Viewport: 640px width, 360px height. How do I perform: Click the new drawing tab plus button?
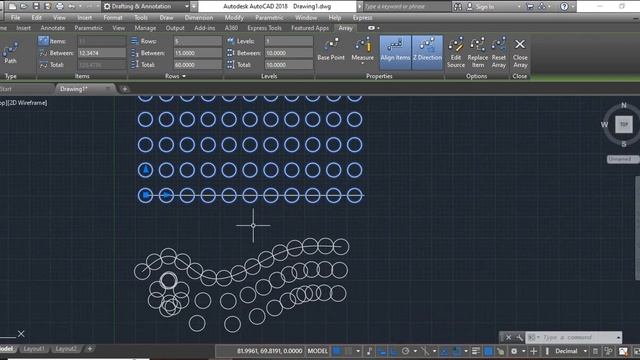coord(125,89)
